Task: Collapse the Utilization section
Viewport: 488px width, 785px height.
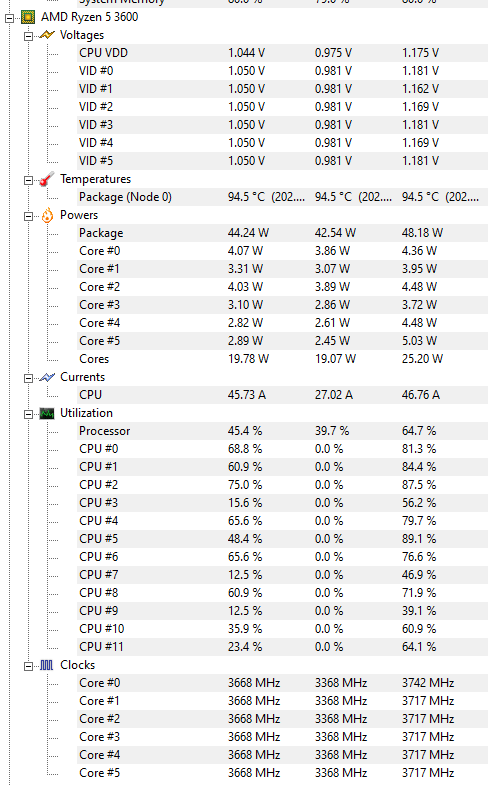Action: click(x=29, y=415)
